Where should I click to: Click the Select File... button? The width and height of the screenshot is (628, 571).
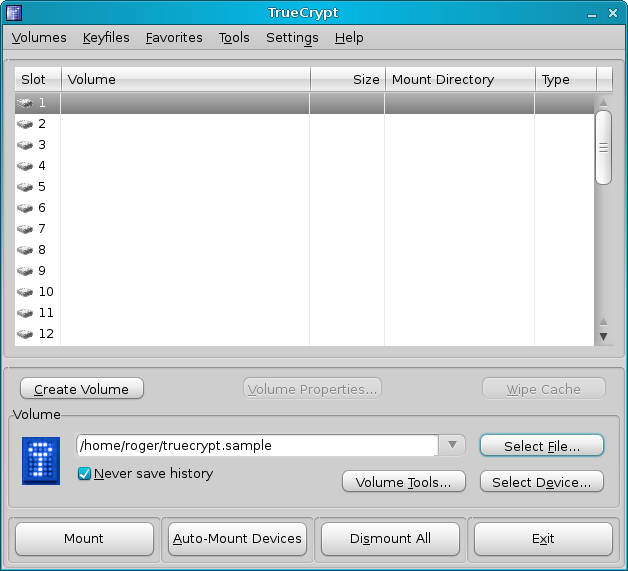(541, 446)
